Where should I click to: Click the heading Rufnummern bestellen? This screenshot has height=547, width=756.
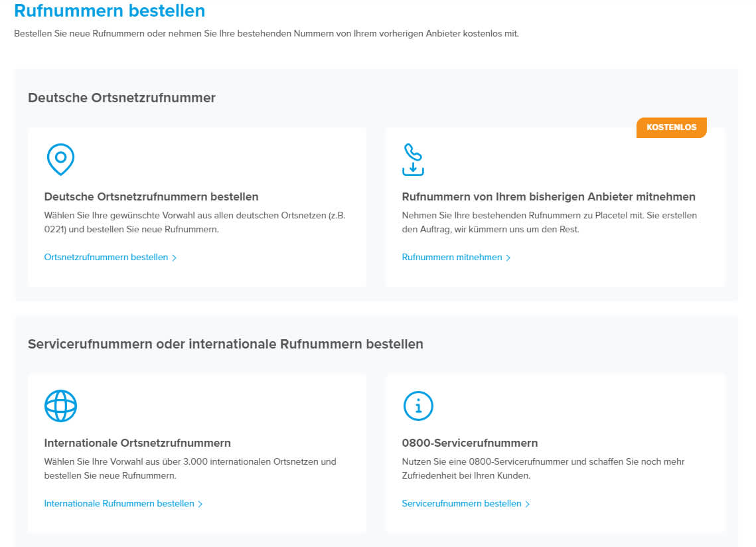pyautogui.click(x=110, y=11)
